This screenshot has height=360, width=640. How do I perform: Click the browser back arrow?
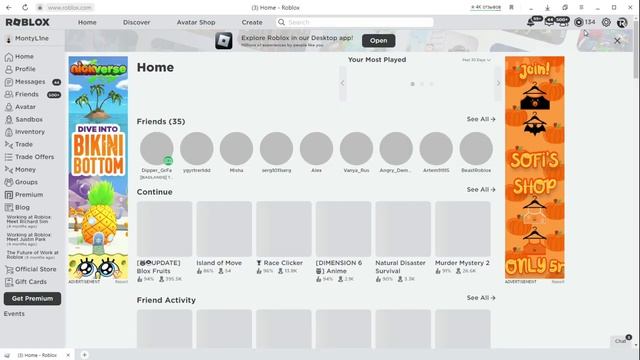tap(9, 7)
